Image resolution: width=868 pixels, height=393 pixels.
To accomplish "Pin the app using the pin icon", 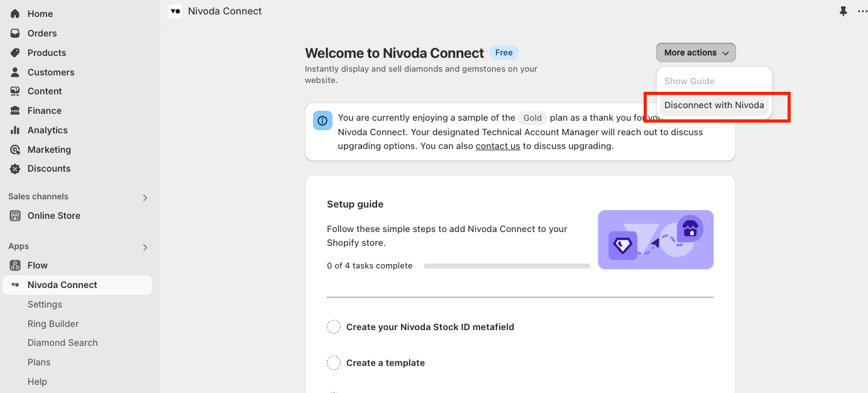I will 843,11.
